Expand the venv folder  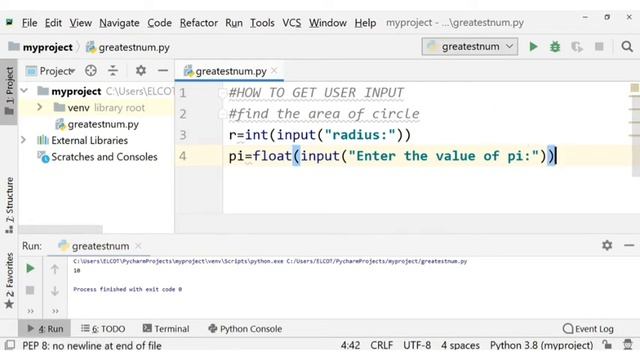click(x=40, y=107)
